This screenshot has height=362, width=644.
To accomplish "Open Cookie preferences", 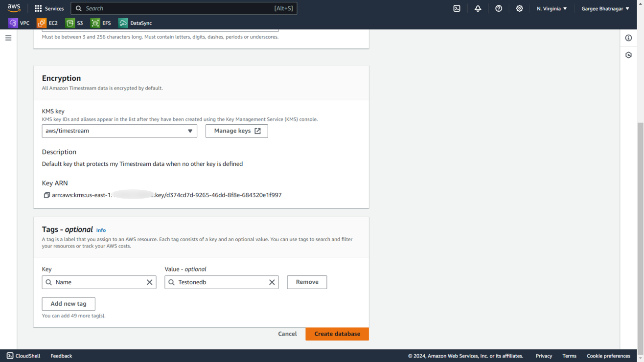I will coord(608,356).
